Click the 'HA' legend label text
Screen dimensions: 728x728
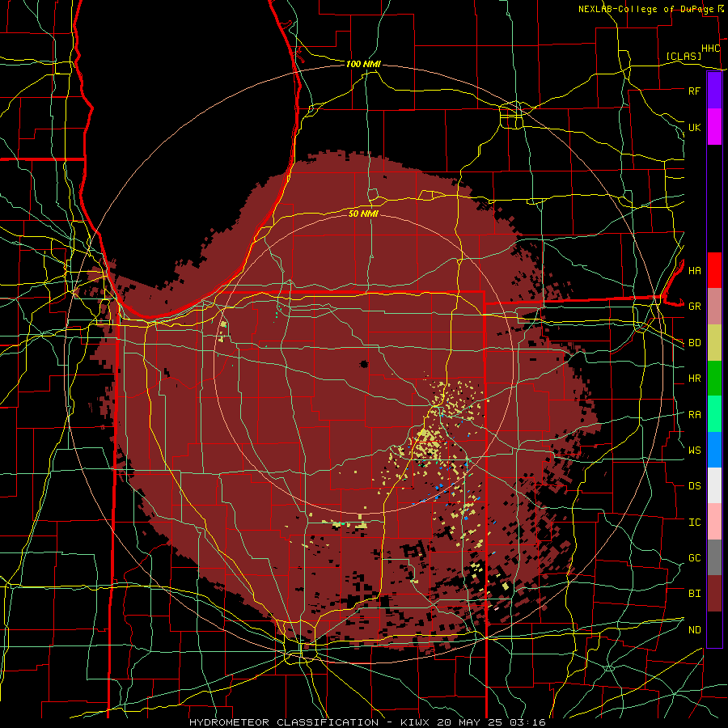pyautogui.click(x=694, y=271)
